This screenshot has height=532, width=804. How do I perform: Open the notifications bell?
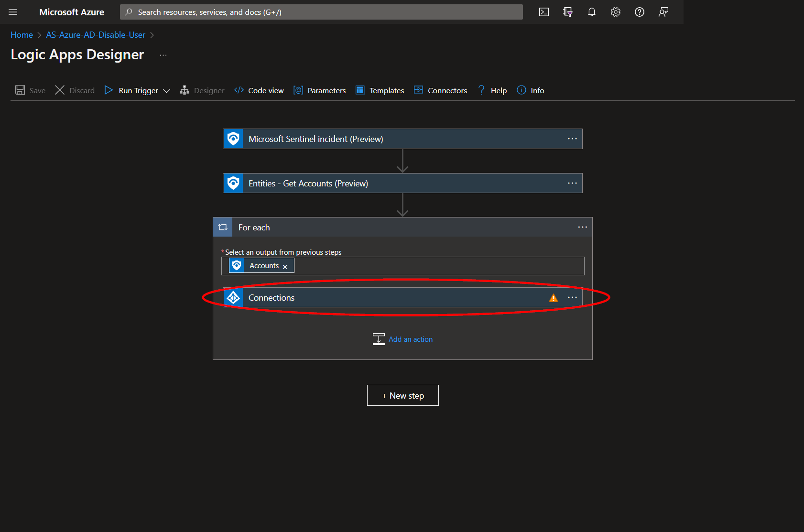click(x=592, y=12)
